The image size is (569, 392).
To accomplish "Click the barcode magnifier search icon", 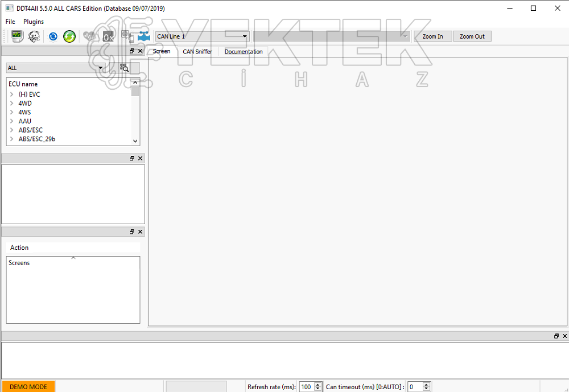I will [x=124, y=68].
